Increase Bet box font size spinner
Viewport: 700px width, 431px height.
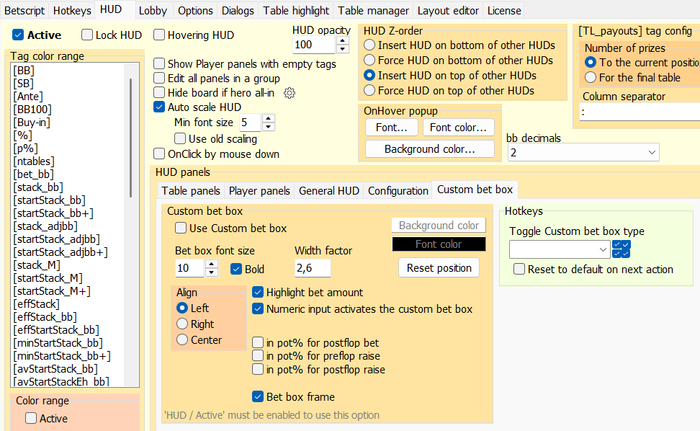212,264
